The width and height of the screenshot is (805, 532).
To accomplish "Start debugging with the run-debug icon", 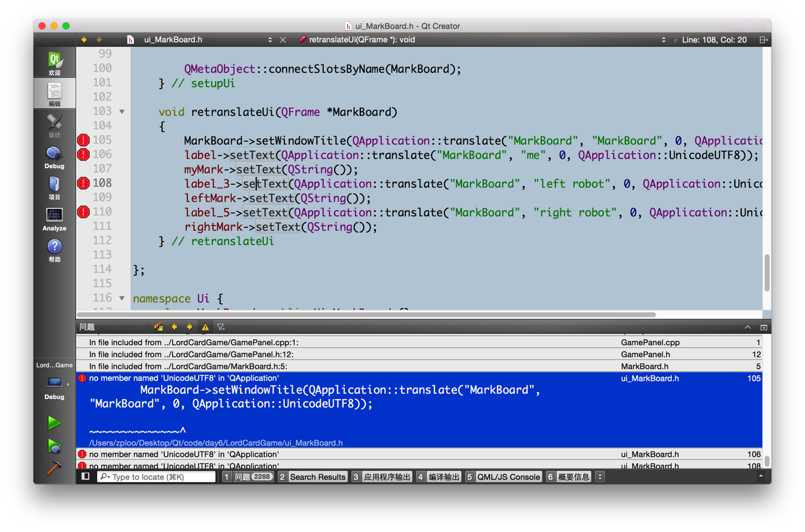I will 54,446.
